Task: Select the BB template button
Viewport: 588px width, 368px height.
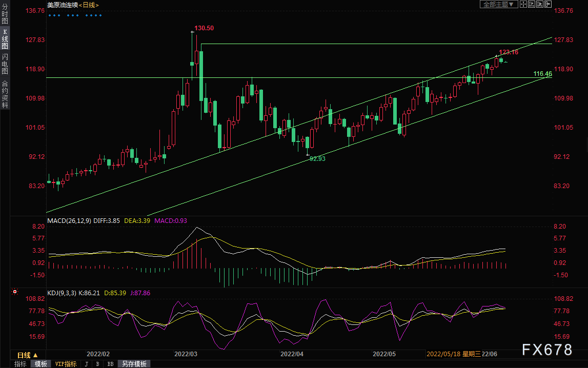Action: tap(110, 364)
